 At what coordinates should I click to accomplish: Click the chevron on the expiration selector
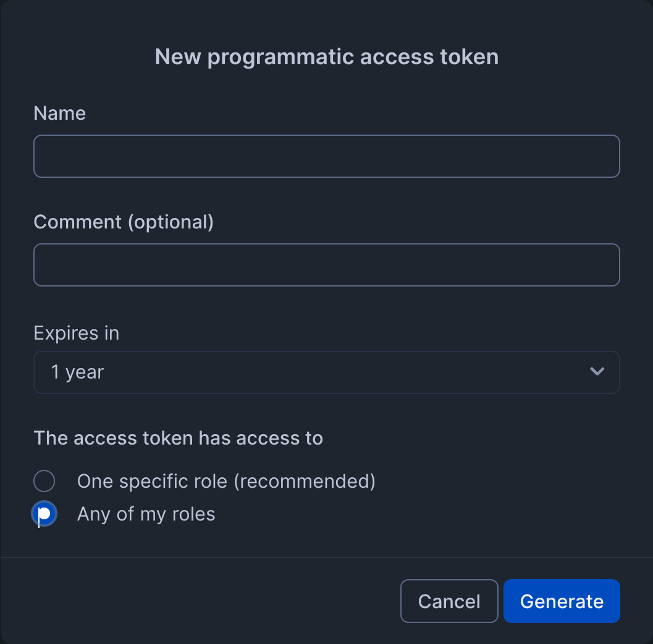point(597,372)
